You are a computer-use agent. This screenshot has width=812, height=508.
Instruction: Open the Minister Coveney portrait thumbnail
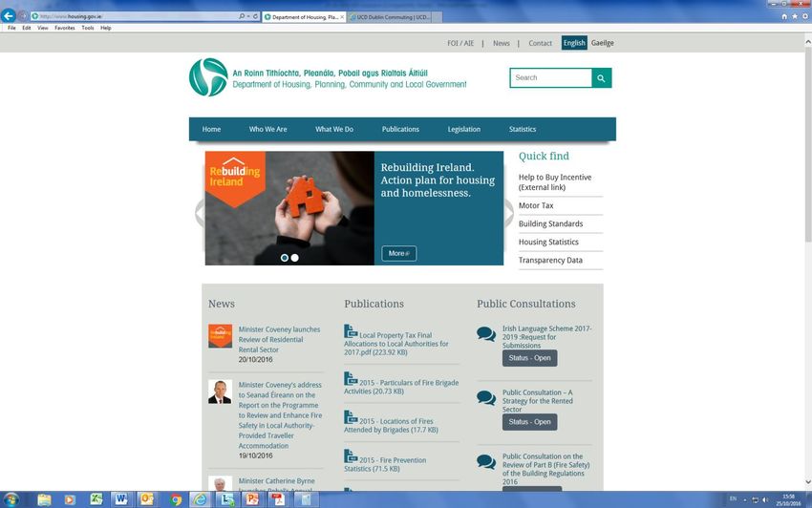(x=220, y=392)
